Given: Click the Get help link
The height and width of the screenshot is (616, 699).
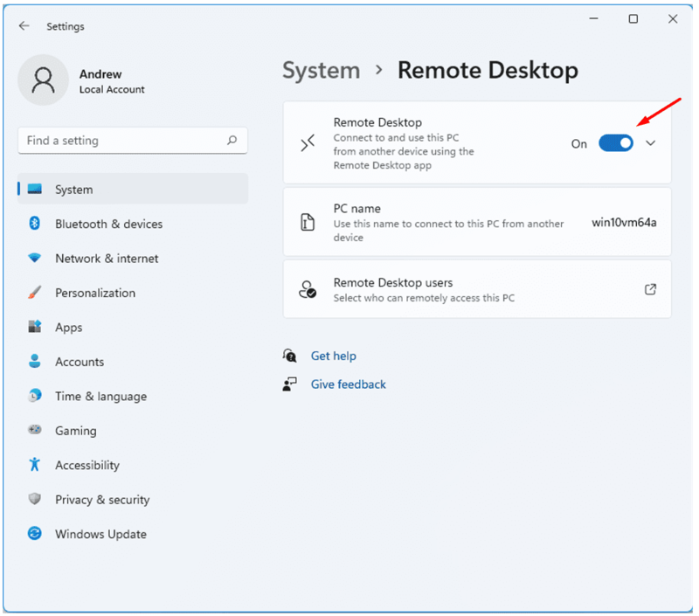Looking at the screenshot, I should point(334,356).
